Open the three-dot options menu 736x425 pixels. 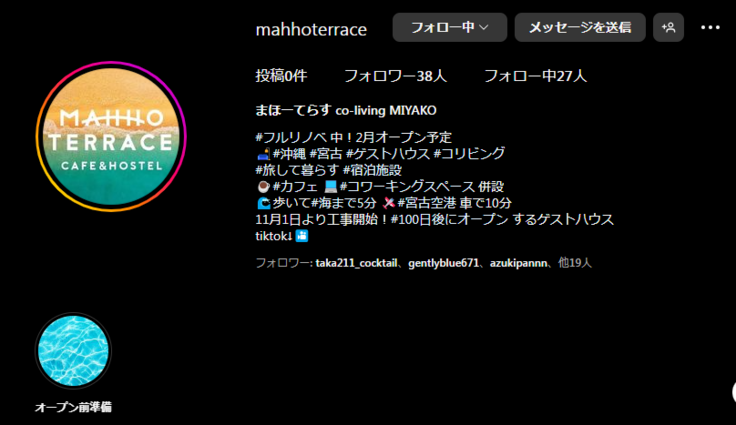(x=710, y=28)
